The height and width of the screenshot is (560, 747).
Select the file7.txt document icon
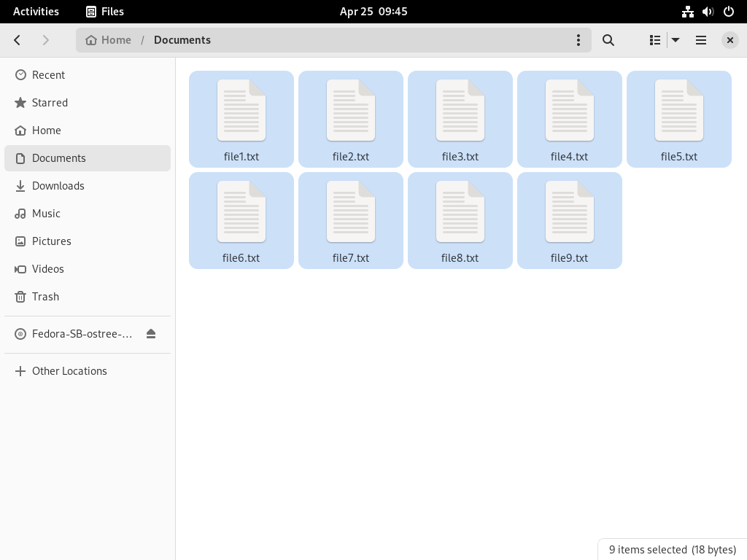pyautogui.click(x=351, y=212)
